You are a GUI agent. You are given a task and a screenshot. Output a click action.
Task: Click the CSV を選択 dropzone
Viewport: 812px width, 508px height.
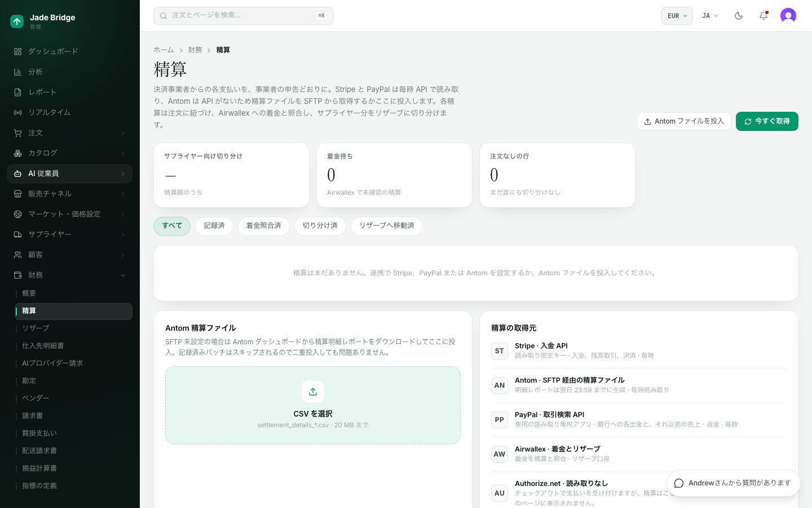(x=313, y=405)
